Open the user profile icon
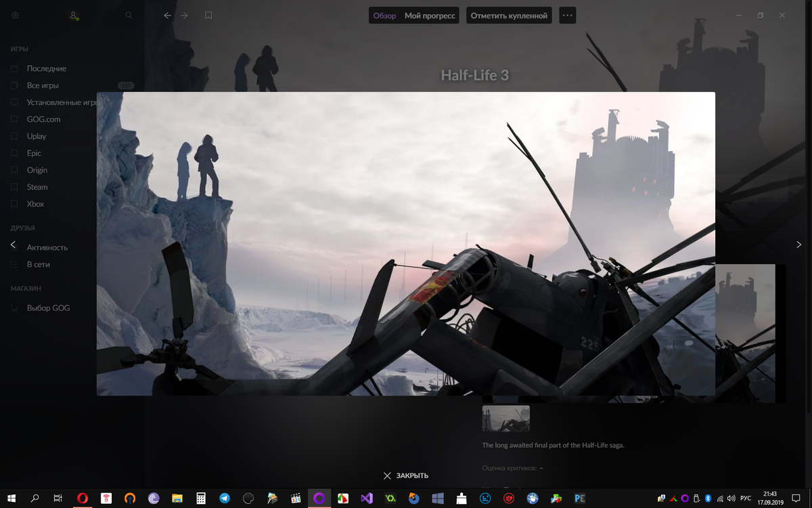This screenshot has width=812, height=508. [74, 15]
